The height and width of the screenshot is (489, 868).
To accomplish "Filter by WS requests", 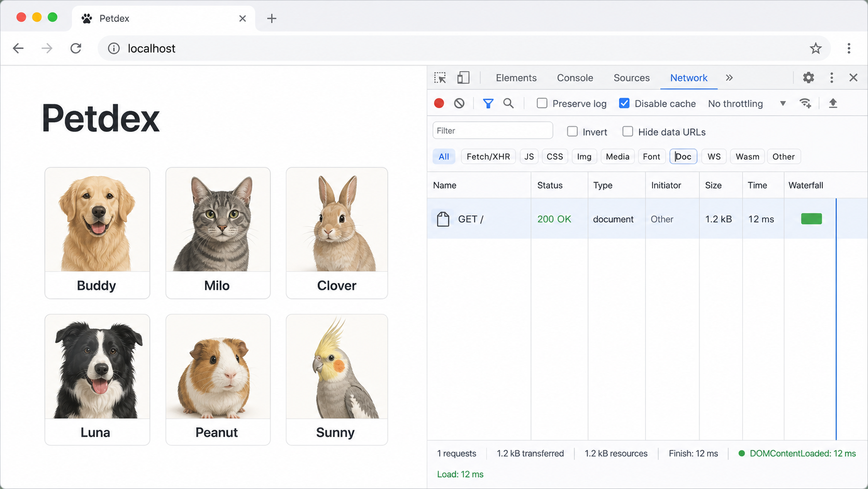I will (x=714, y=156).
